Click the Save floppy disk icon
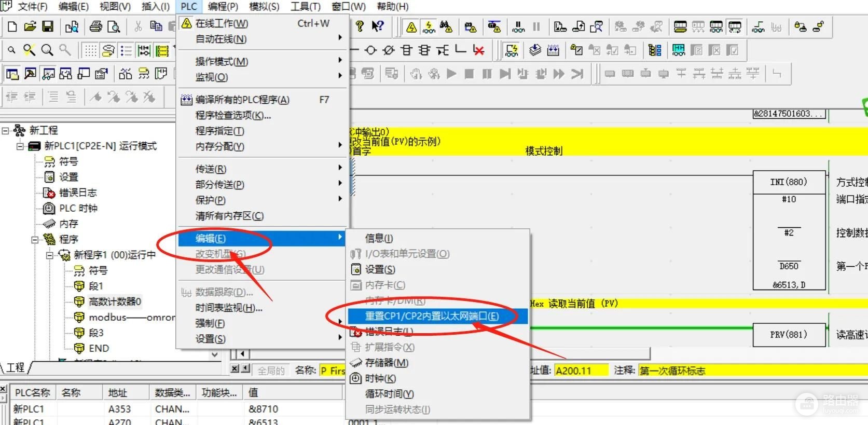This screenshot has width=868, height=425. tap(48, 26)
